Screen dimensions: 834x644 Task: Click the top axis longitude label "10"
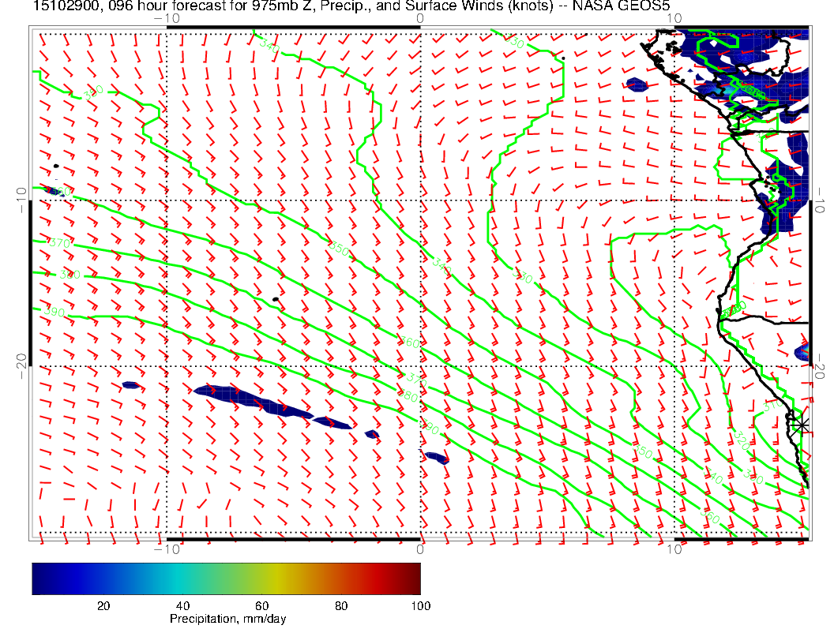[x=674, y=19]
